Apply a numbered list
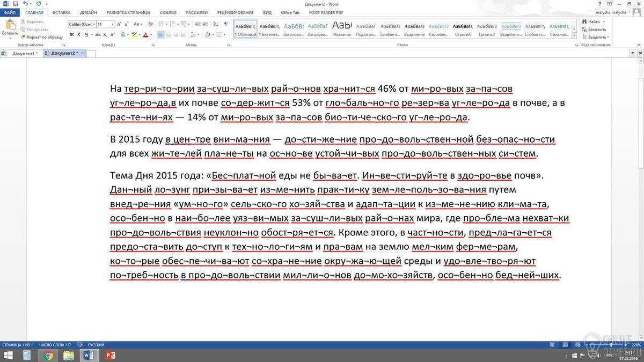 tap(172, 24)
